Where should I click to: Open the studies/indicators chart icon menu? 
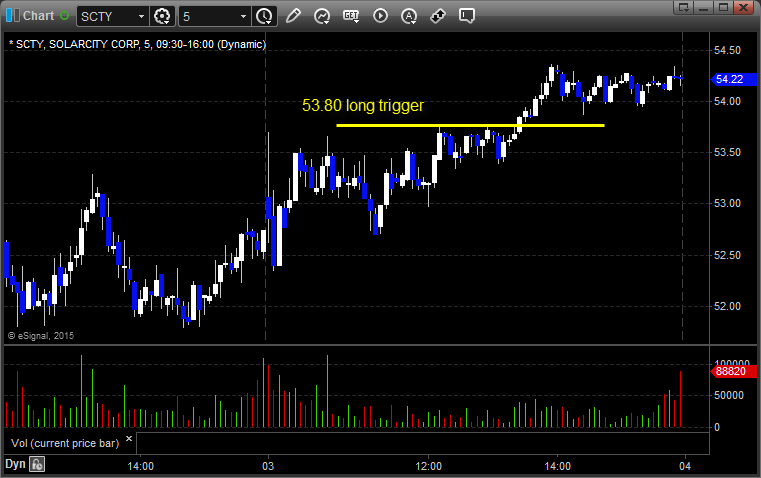click(322, 16)
